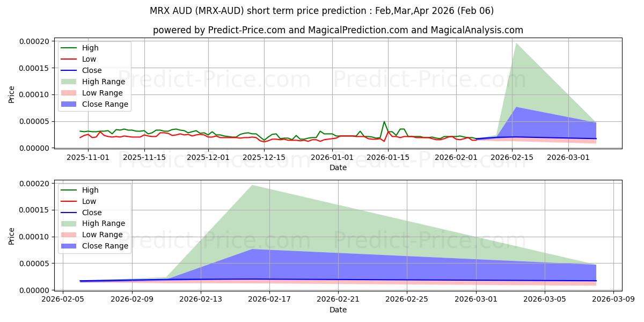
Task: Click the 2026-02-15 tick label on top chart
Action: (509, 157)
